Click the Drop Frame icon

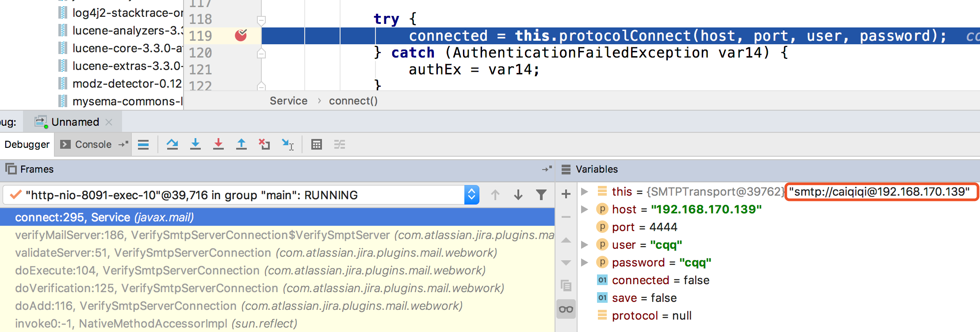click(264, 144)
